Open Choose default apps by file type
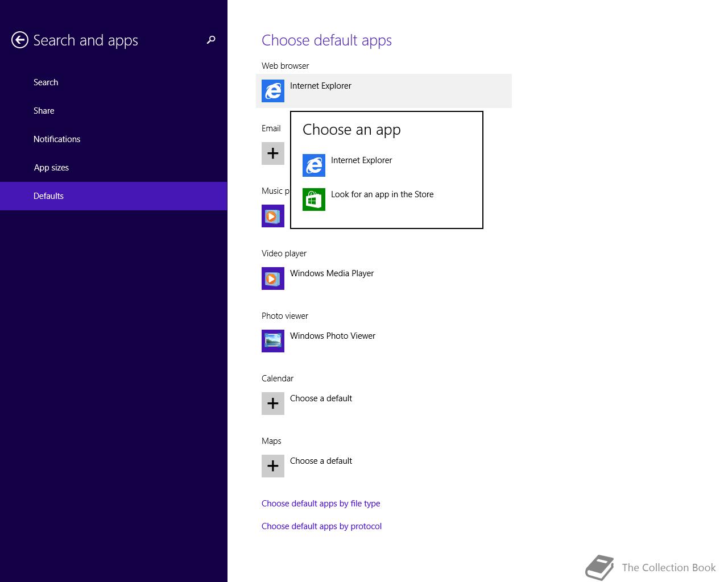This screenshot has height=582, width=728. point(321,504)
